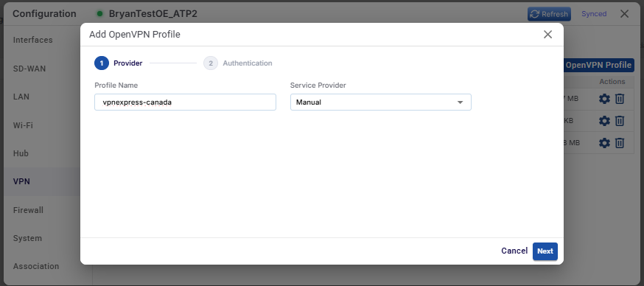Edit the Profile Name field
Viewport: 644px width, 286px height.
[185, 102]
